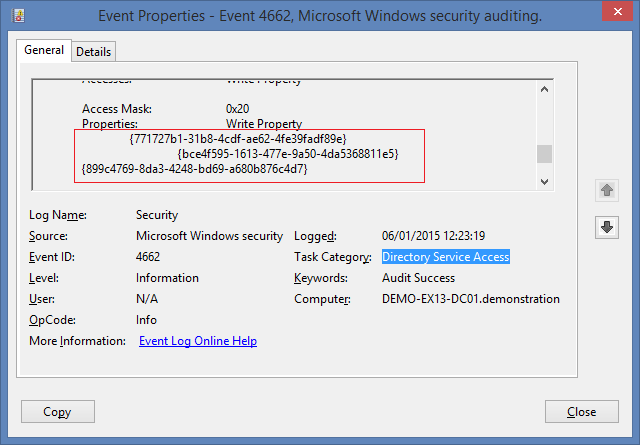Click the Event Properties window icon in title bar

click(14, 14)
